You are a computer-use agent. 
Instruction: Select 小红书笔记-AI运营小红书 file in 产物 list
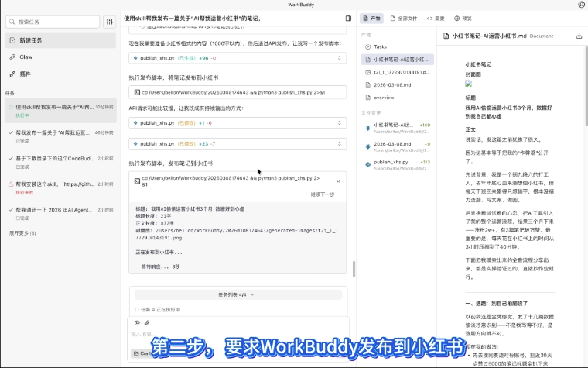(x=397, y=60)
